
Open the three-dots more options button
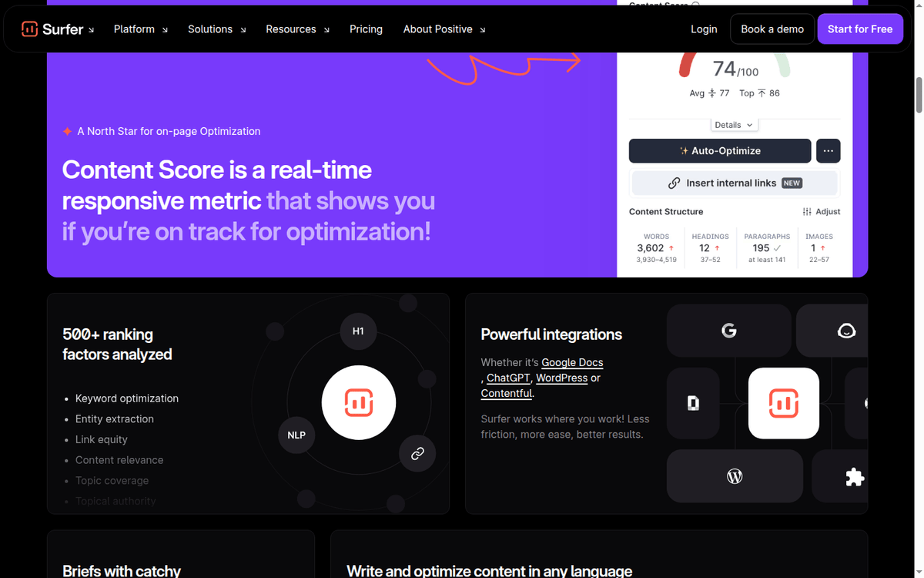[x=828, y=151]
